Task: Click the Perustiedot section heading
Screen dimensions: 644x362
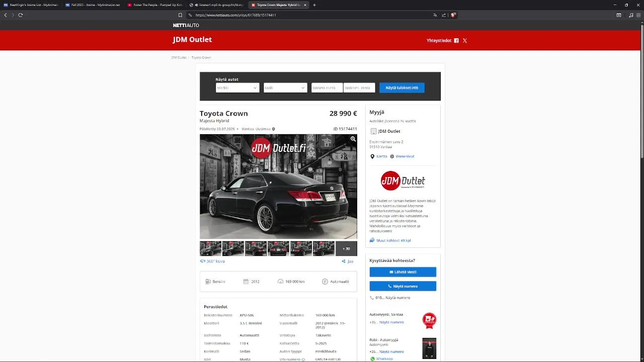Action: click(x=215, y=307)
